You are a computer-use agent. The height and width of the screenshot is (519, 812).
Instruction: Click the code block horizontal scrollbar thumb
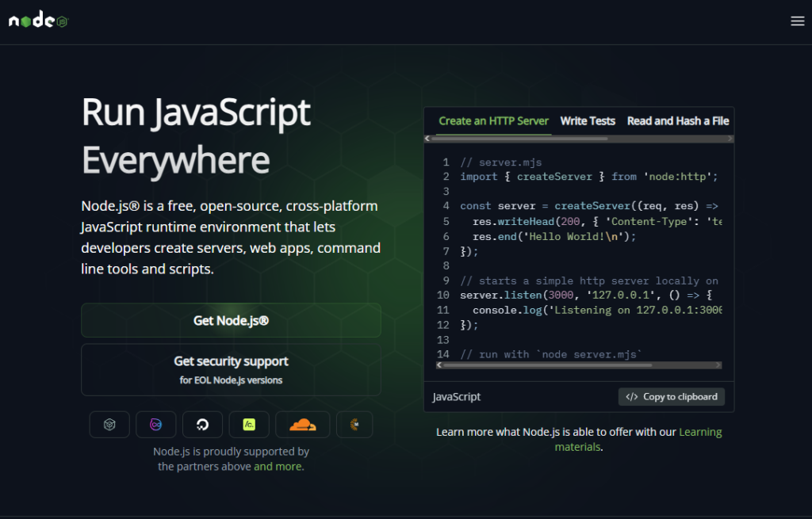coord(547,365)
